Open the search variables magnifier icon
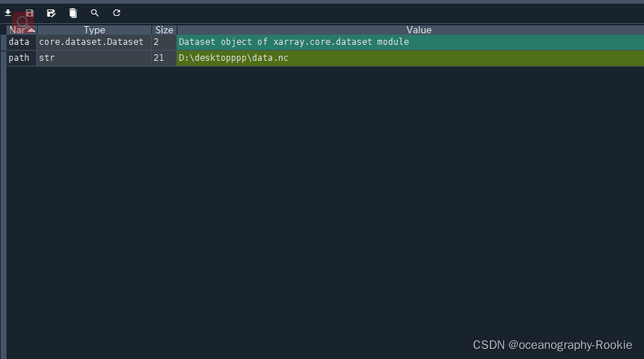The height and width of the screenshot is (359, 644). click(94, 13)
